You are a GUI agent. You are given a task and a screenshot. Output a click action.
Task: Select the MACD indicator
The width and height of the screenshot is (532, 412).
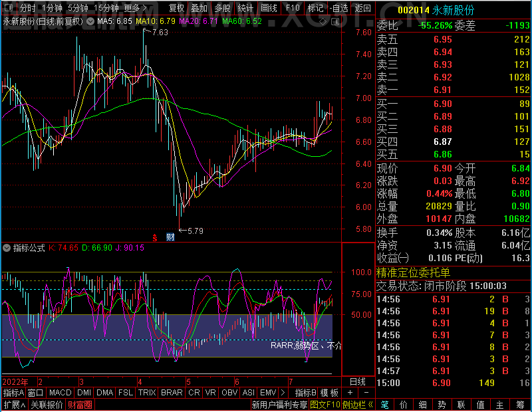tap(61, 393)
